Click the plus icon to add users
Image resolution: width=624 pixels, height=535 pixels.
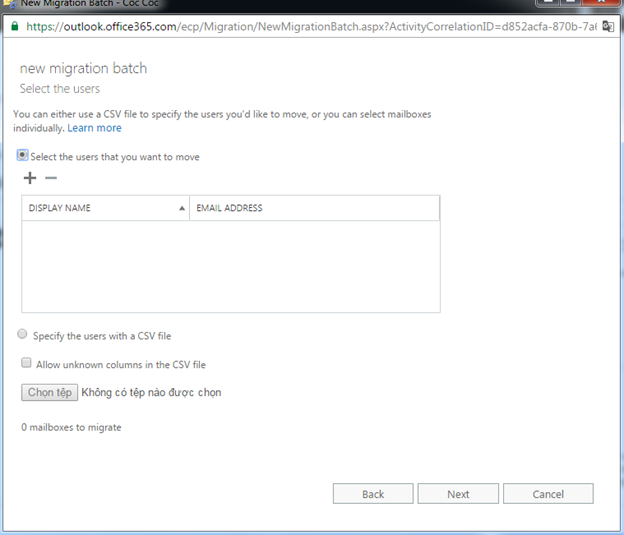(x=29, y=178)
